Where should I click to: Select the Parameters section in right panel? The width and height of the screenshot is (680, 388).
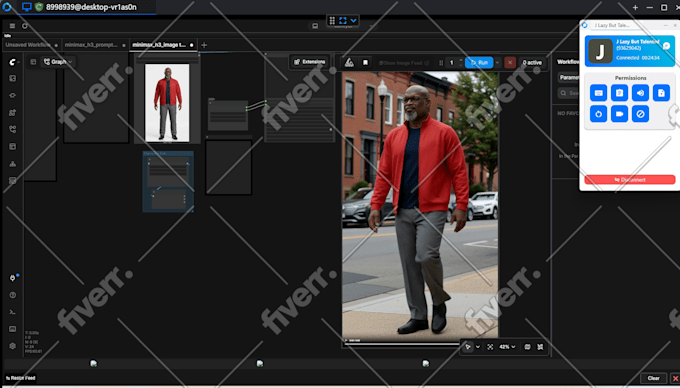[569, 78]
